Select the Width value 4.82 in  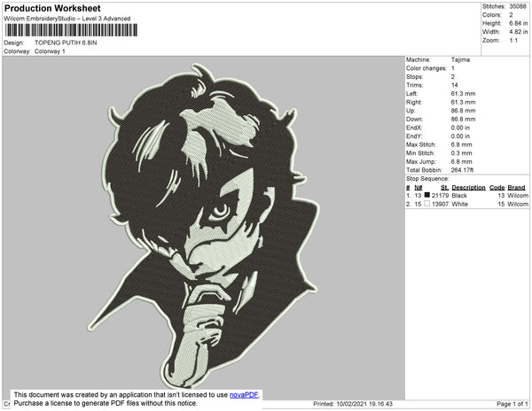pos(519,32)
